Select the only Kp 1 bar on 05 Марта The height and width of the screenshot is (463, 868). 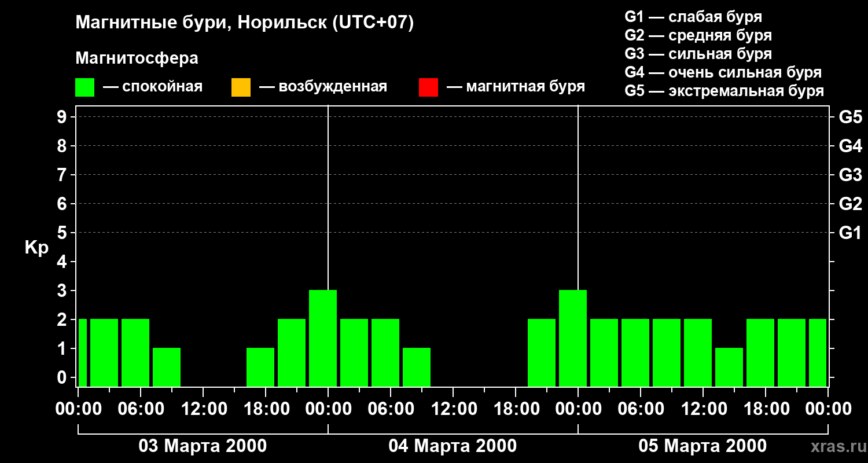[729, 366]
